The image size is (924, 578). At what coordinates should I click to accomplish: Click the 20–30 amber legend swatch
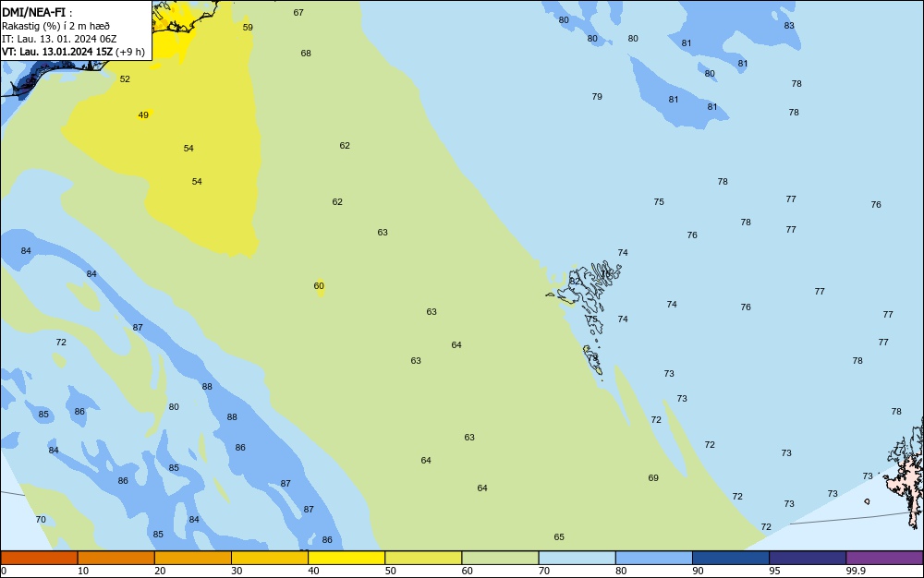193,558
